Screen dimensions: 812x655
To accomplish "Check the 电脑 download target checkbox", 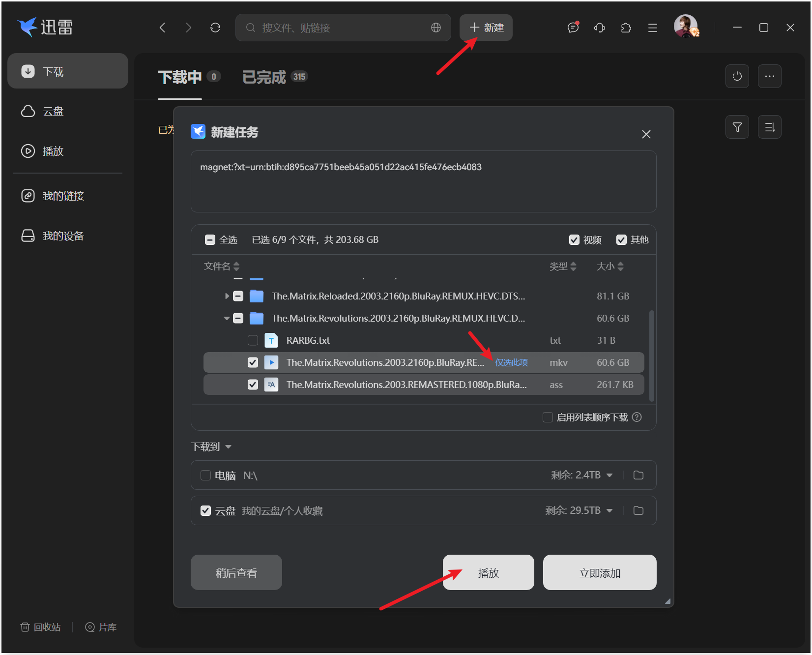I will click(206, 475).
